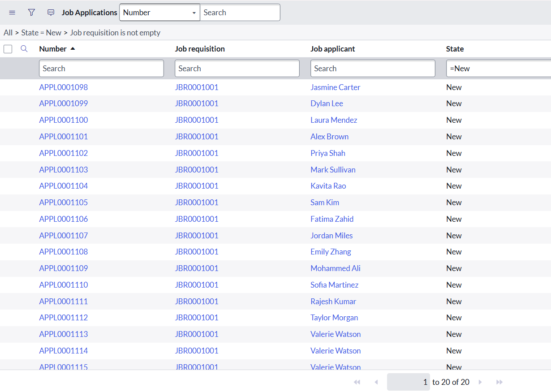Open record APPL0001114

click(x=64, y=351)
